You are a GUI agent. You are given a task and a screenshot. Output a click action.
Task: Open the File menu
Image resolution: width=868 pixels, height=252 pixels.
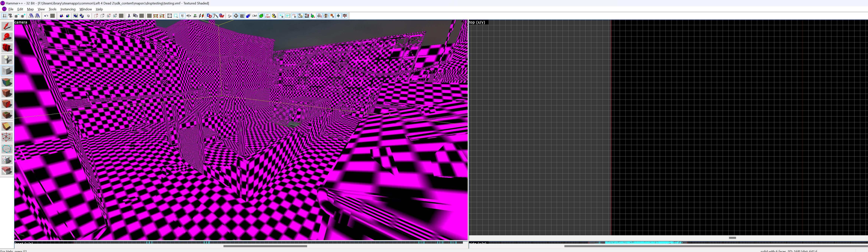pos(11,9)
